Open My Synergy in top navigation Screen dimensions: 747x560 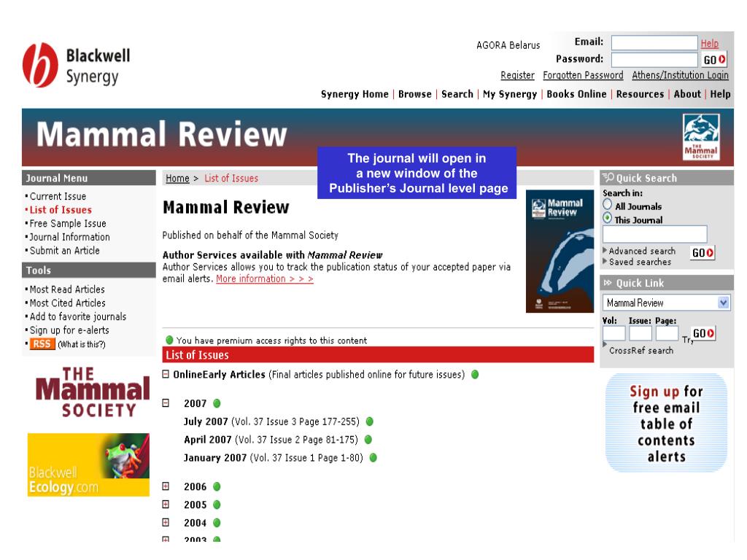pyautogui.click(x=510, y=94)
